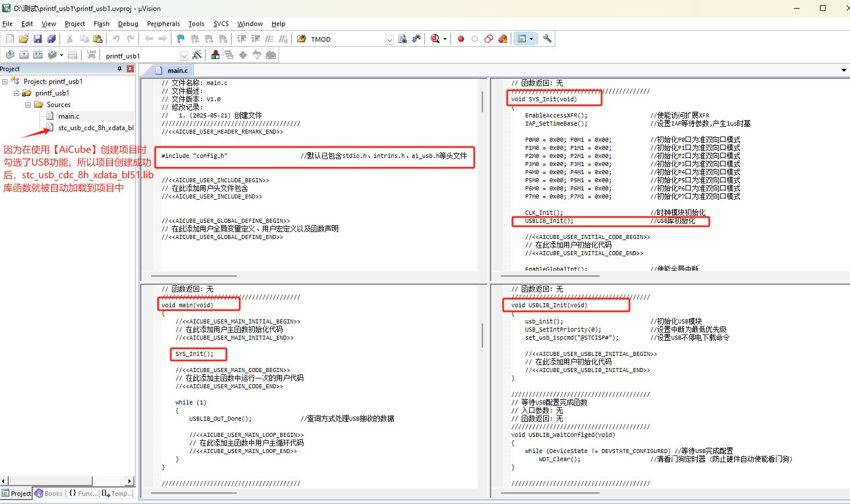Click the Save All icon
Viewport: 850px width, 504px height.
(52, 39)
